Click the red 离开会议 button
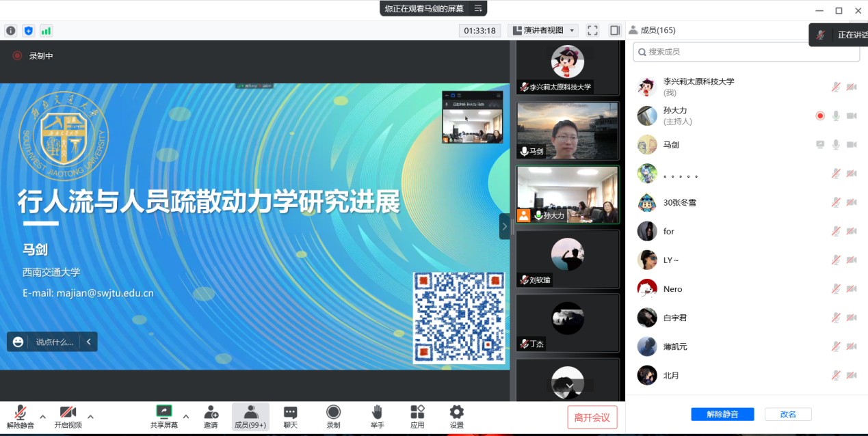This screenshot has width=868, height=436. 592,418
